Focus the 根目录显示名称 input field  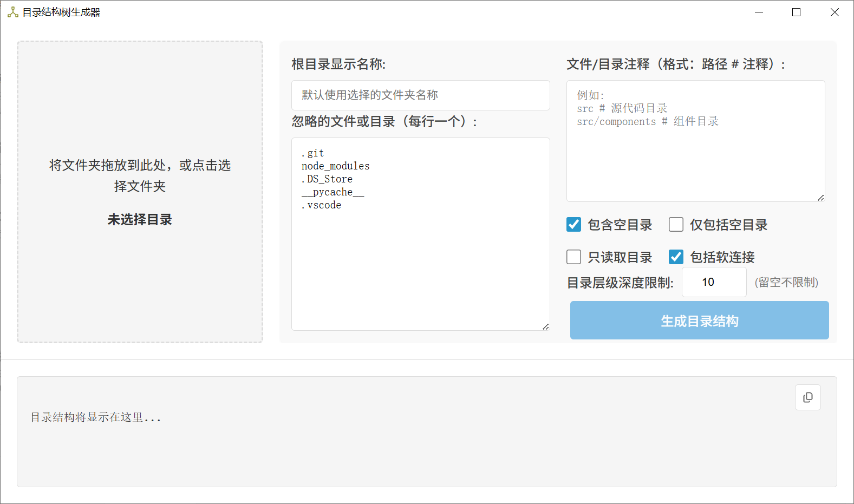(420, 95)
